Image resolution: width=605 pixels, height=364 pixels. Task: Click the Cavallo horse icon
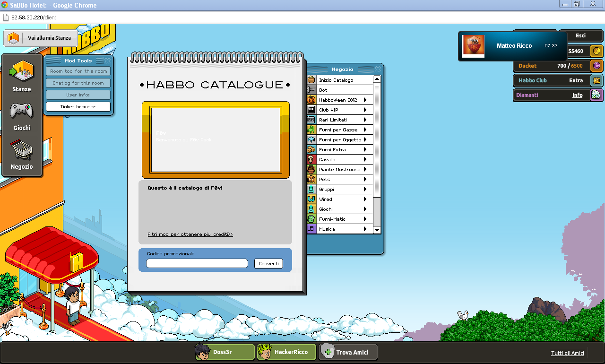pyautogui.click(x=311, y=159)
